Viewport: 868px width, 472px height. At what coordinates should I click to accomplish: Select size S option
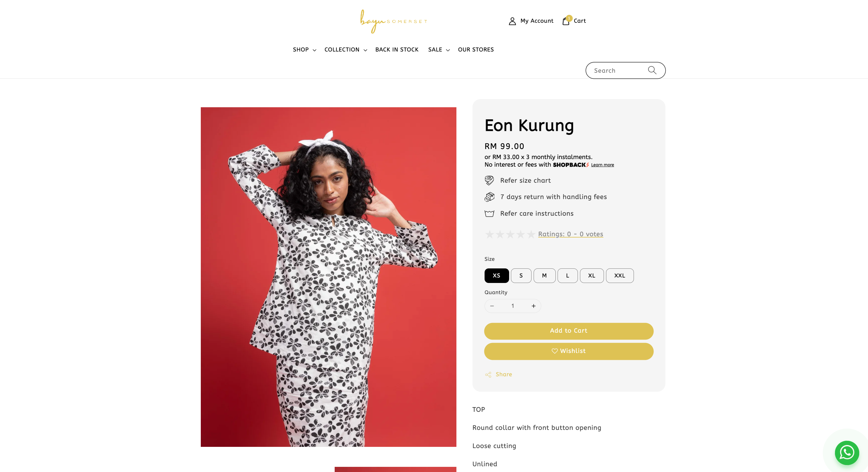521,275
